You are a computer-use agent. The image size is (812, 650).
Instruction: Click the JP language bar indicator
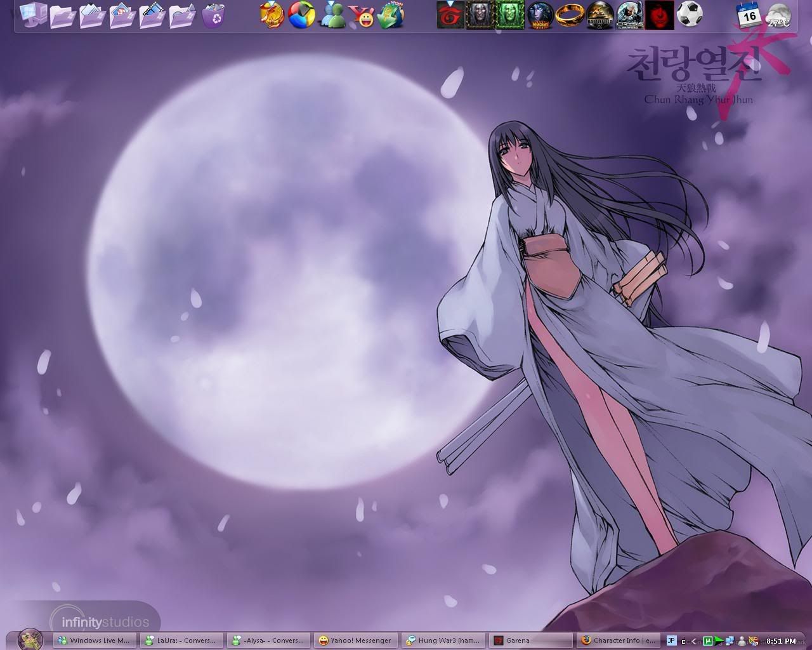tap(671, 640)
